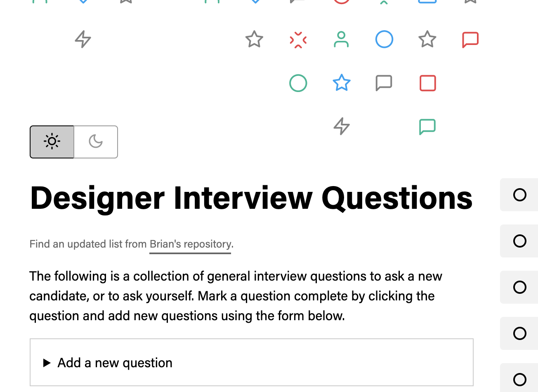Open the Brian's repository link
The width and height of the screenshot is (538, 392).
(190, 244)
